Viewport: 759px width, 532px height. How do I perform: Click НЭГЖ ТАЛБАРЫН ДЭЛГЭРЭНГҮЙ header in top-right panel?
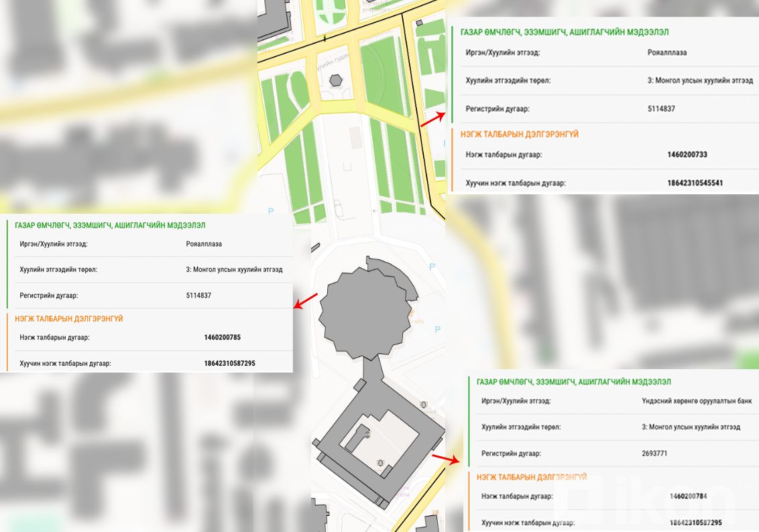[519, 134]
